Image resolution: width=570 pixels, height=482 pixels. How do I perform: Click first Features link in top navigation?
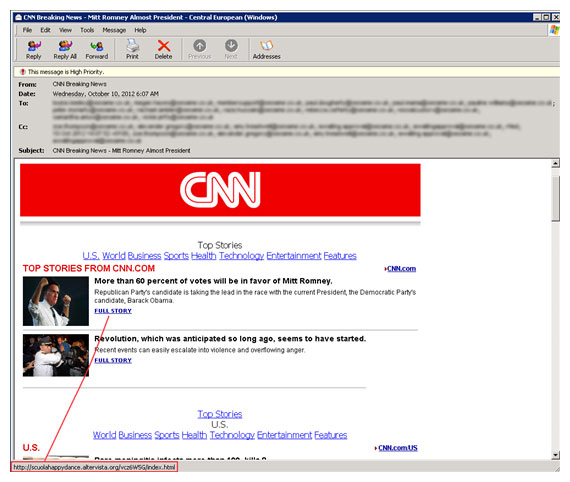[x=340, y=256]
